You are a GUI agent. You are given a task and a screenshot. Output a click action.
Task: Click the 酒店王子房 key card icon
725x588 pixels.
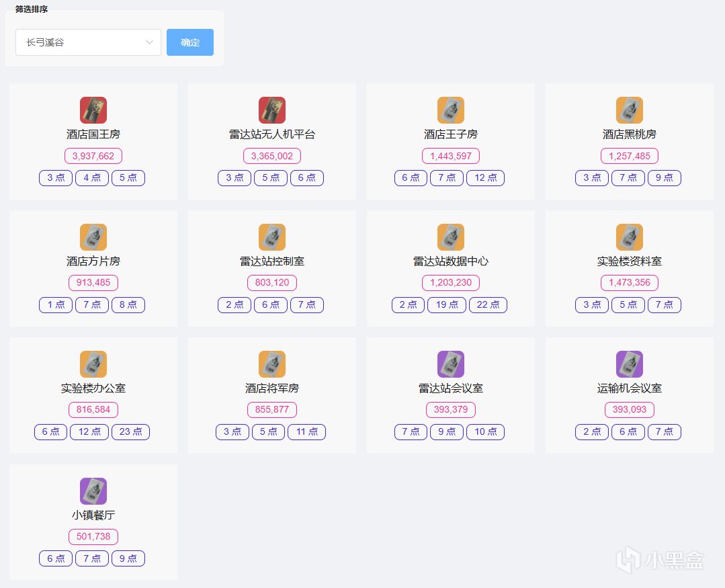(x=451, y=110)
